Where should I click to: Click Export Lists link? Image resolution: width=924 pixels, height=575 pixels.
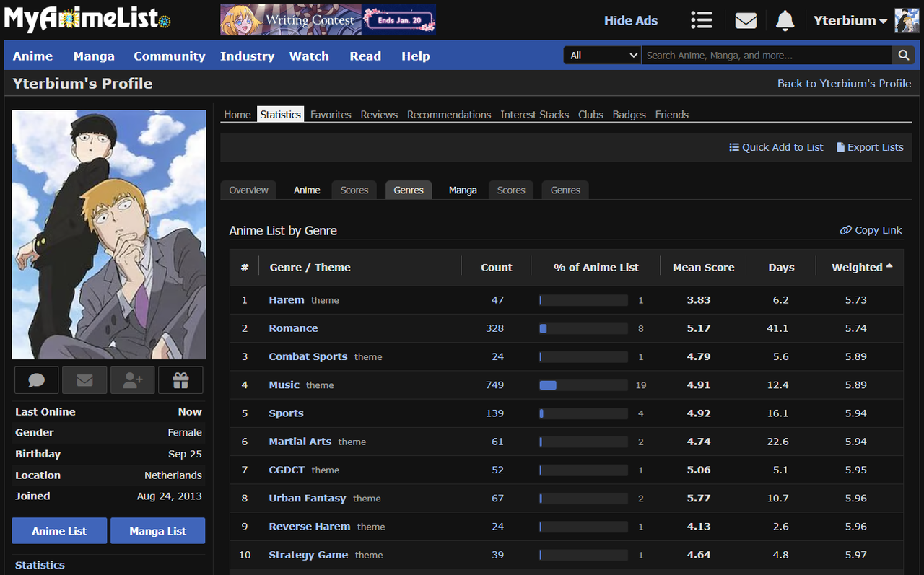tap(870, 146)
